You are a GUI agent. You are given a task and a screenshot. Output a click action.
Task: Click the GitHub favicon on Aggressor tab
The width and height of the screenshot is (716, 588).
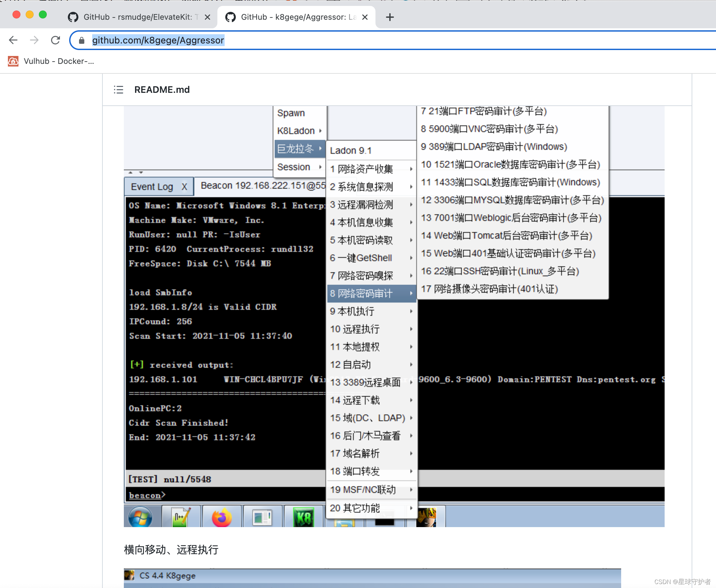(x=231, y=17)
